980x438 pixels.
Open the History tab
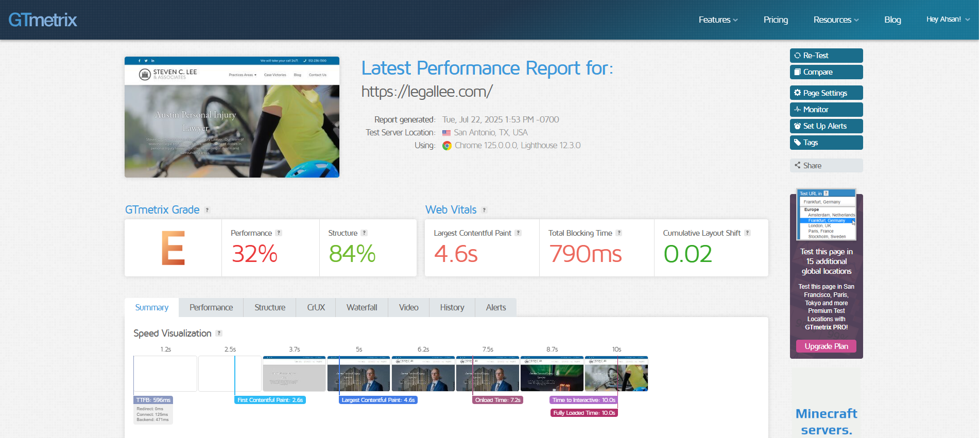[452, 307]
